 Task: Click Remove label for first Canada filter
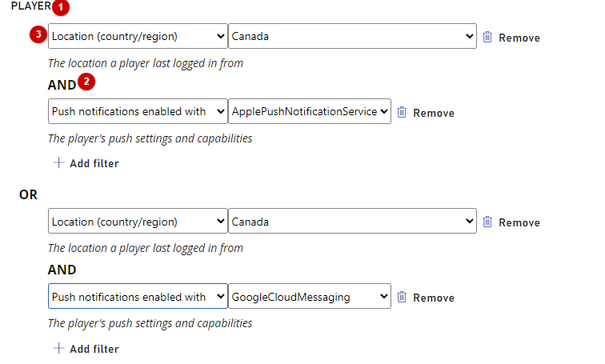[519, 38]
